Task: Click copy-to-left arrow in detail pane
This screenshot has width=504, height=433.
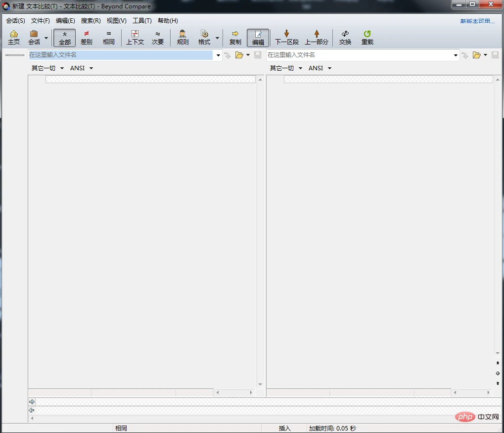Action: 32,410
